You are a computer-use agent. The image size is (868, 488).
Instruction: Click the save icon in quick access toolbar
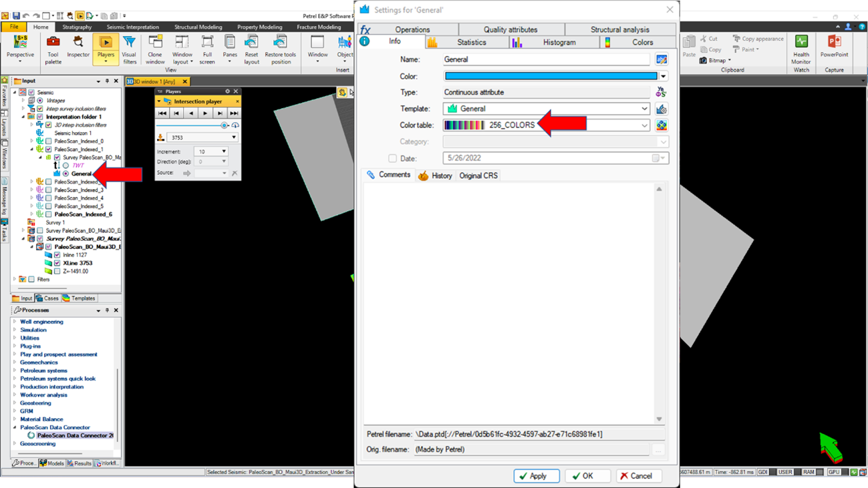point(16,15)
